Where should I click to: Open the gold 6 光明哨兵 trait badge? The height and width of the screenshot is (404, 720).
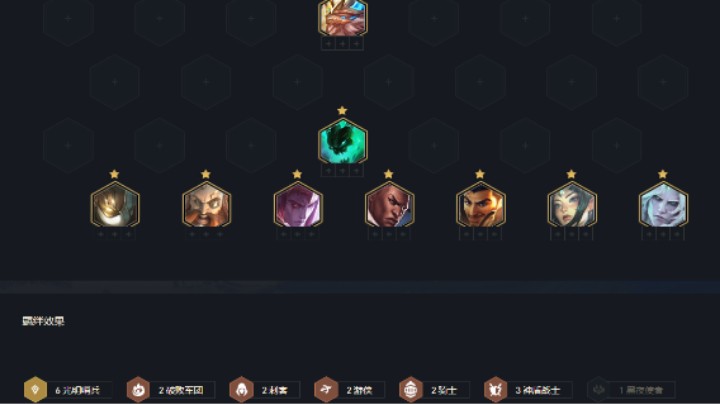68,390
